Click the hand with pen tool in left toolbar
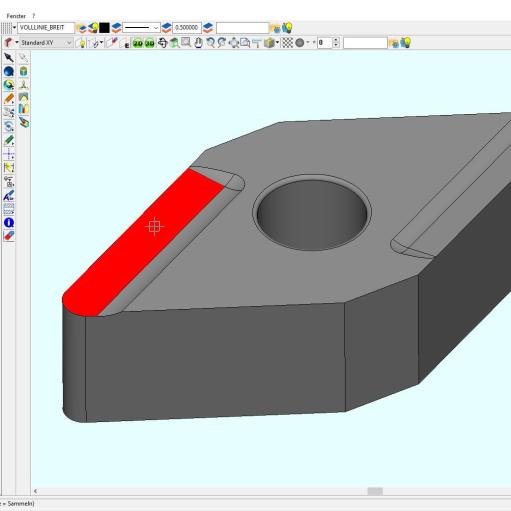This screenshot has height=511, width=511. tap(24, 122)
